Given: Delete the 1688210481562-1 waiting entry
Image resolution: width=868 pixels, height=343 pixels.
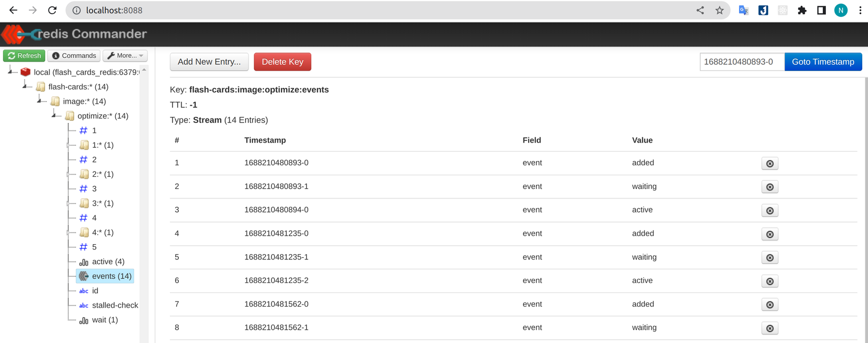Looking at the screenshot, I should pos(770,328).
